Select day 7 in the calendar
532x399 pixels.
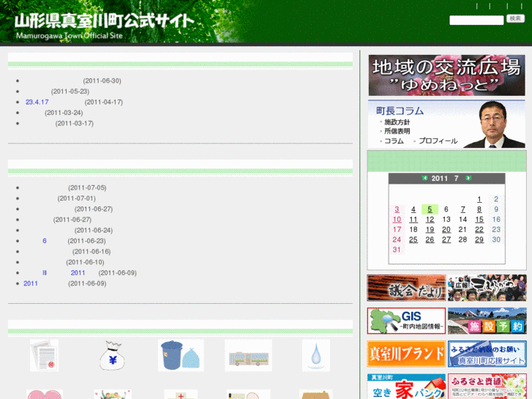[x=462, y=209]
